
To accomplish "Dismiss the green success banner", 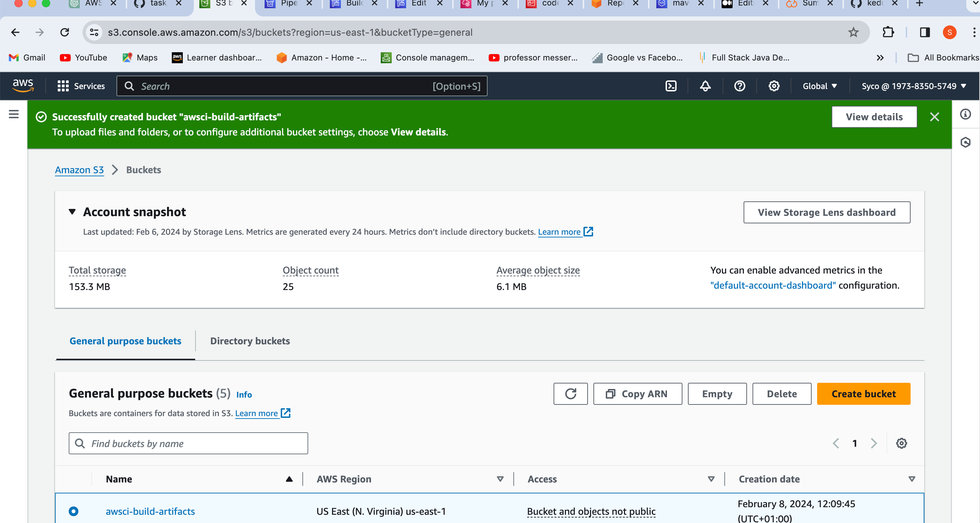I will coord(934,117).
